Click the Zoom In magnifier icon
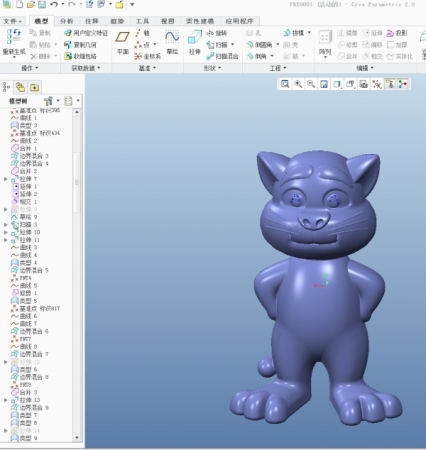 (x=298, y=84)
